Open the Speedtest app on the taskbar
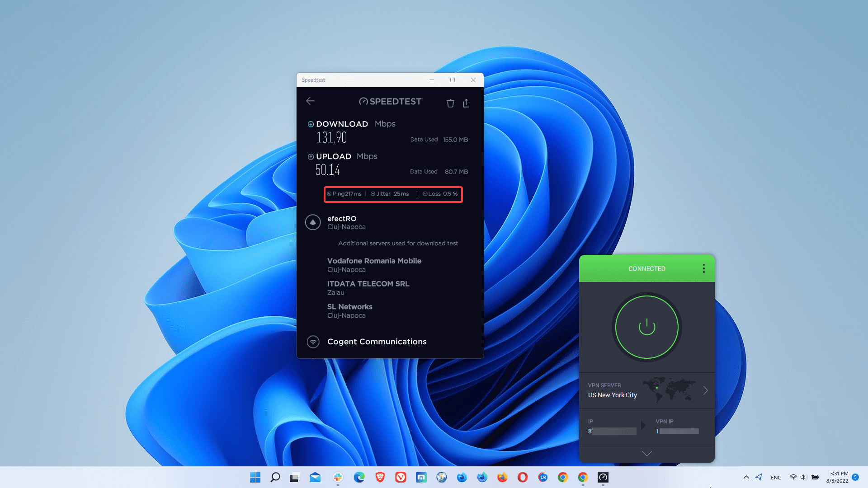The width and height of the screenshot is (868, 488). click(603, 477)
